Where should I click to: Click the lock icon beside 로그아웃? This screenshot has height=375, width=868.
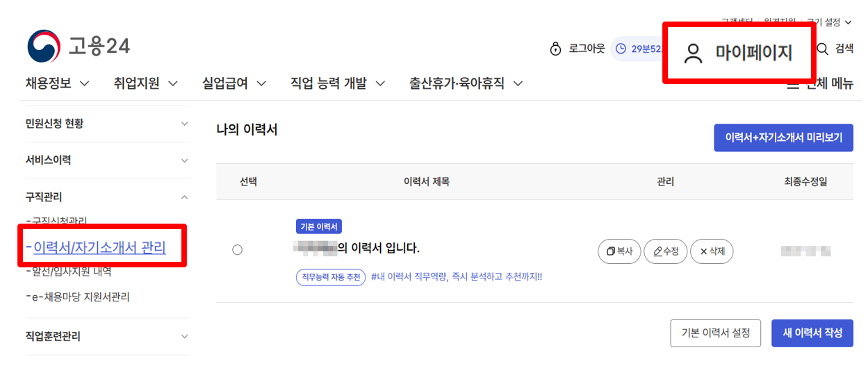(x=555, y=49)
